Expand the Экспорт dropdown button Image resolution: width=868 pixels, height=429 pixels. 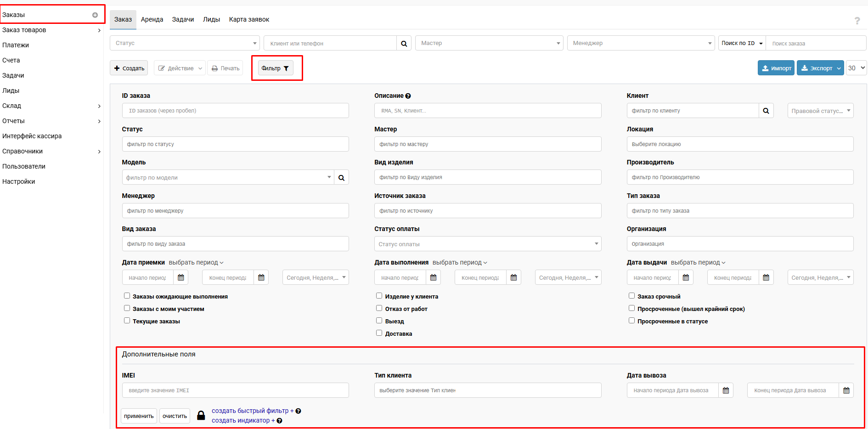(839, 68)
